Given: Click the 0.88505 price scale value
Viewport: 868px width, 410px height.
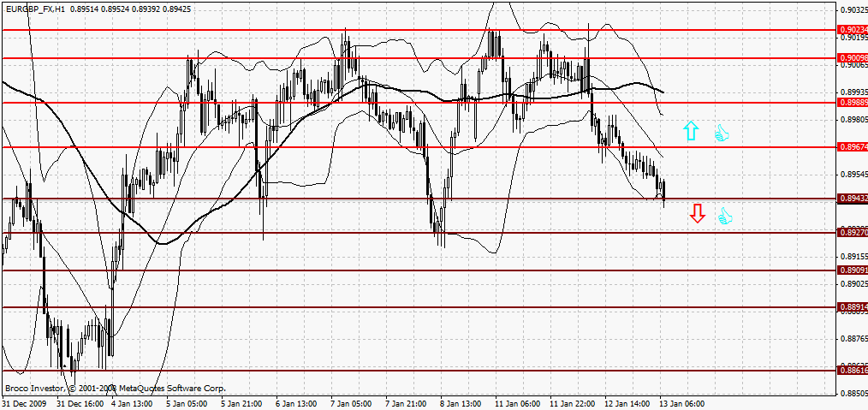Looking at the screenshot, I should coord(853,394).
